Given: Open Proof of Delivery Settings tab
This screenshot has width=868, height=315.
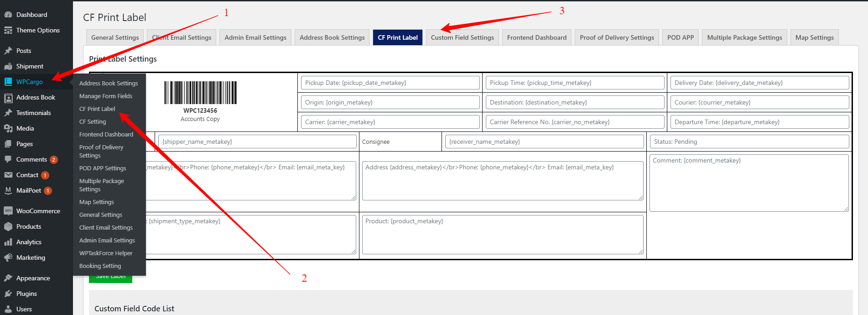Looking at the screenshot, I should [617, 37].
